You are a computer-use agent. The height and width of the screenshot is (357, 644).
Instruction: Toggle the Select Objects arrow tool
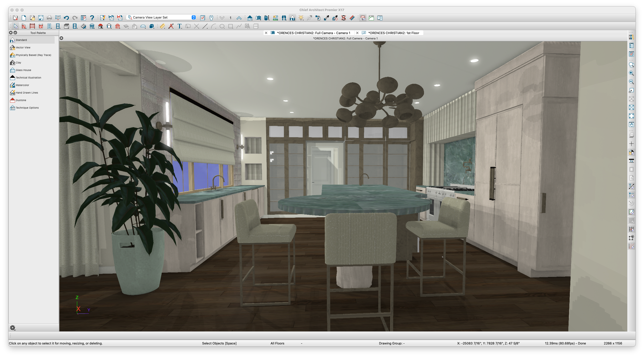(x=16, y=26)
